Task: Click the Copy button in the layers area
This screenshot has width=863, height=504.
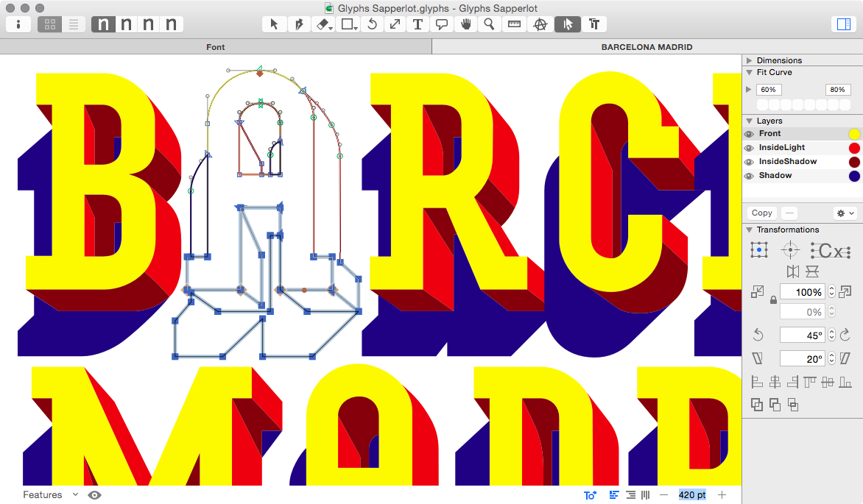Action: (x=761, y=213)
